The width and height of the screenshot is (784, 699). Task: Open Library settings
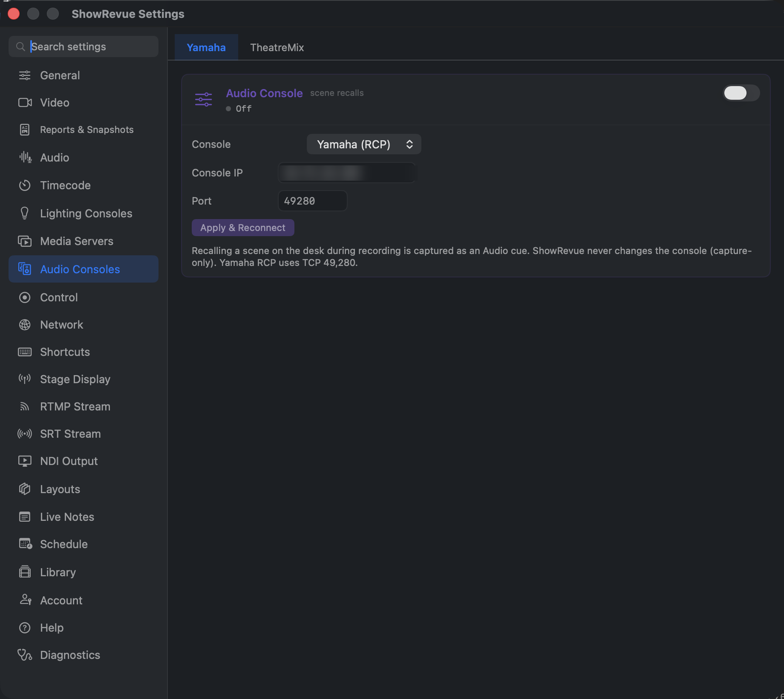coord(83,572)
